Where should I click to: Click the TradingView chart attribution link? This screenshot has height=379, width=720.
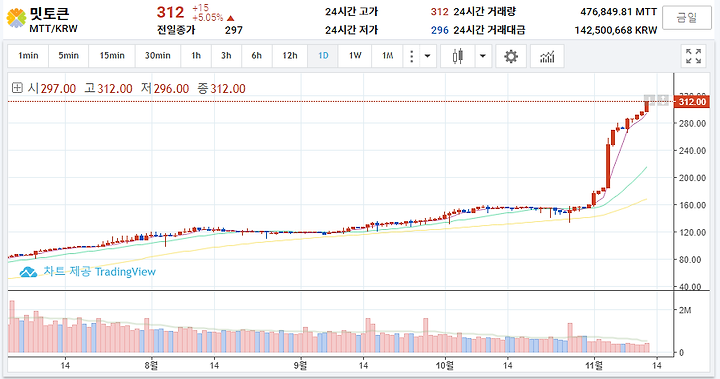tap(88, 272)
